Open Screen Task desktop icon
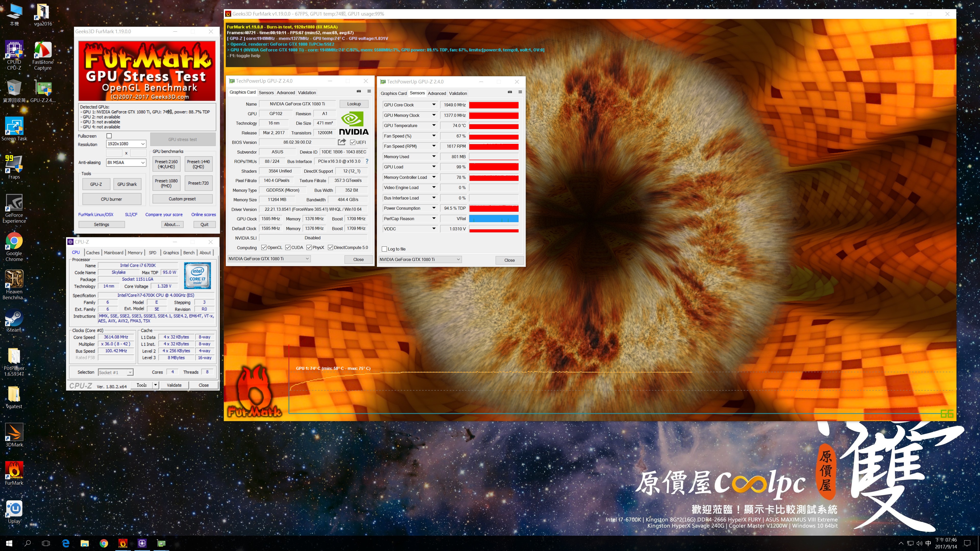Screen dimensions: 980x551 [14, 129]
